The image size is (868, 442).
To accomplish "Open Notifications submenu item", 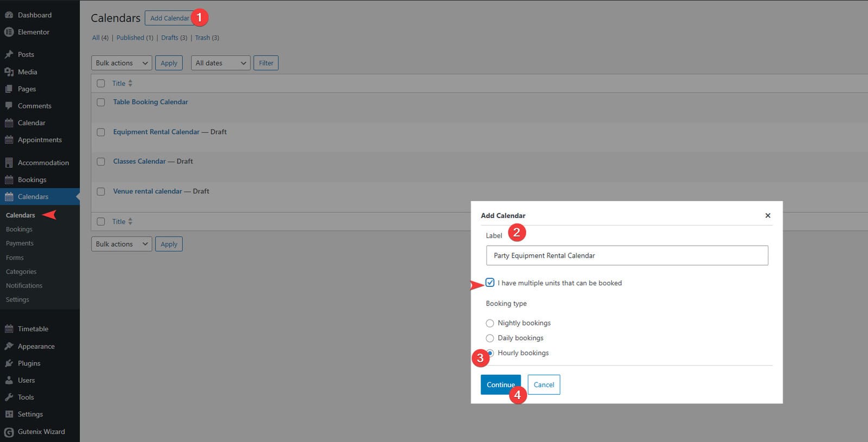I will point(24,286).
